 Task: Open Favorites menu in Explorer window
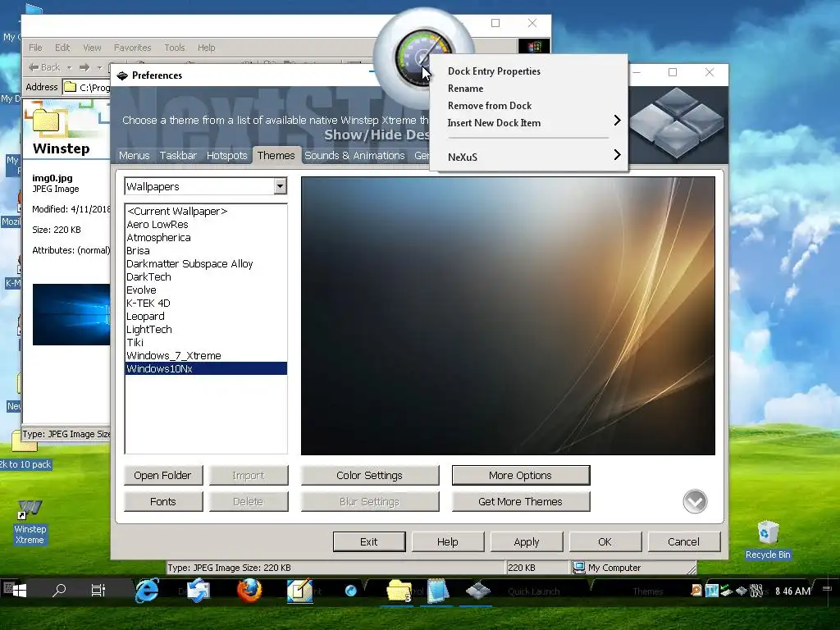(132, 48)
